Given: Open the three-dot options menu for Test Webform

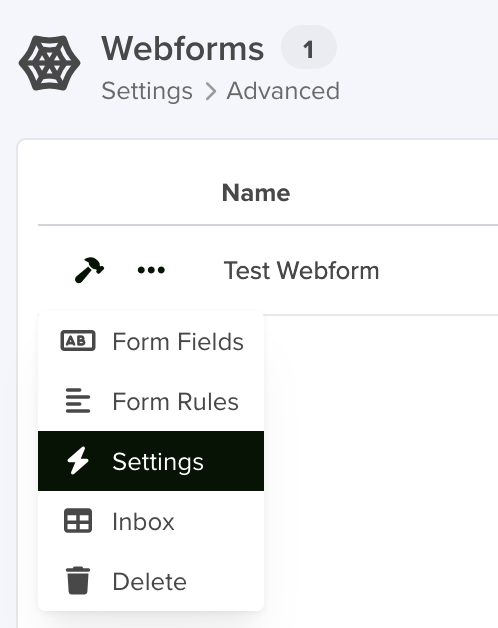Looking at the screenshot, I should (151, 270).
